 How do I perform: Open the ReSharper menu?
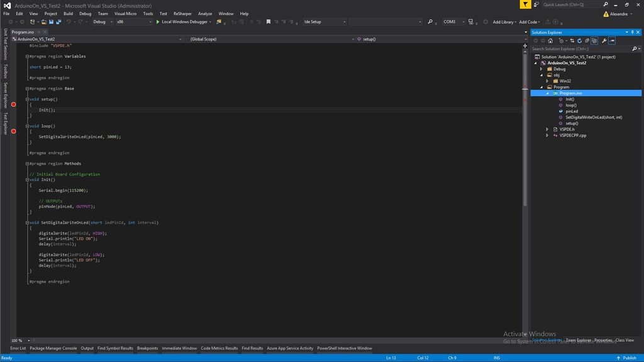pos(182,14)
